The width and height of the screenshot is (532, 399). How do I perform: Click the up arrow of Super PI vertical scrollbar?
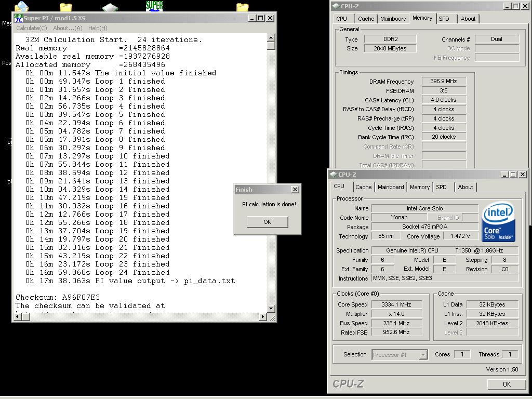click(x=271, y=37)
